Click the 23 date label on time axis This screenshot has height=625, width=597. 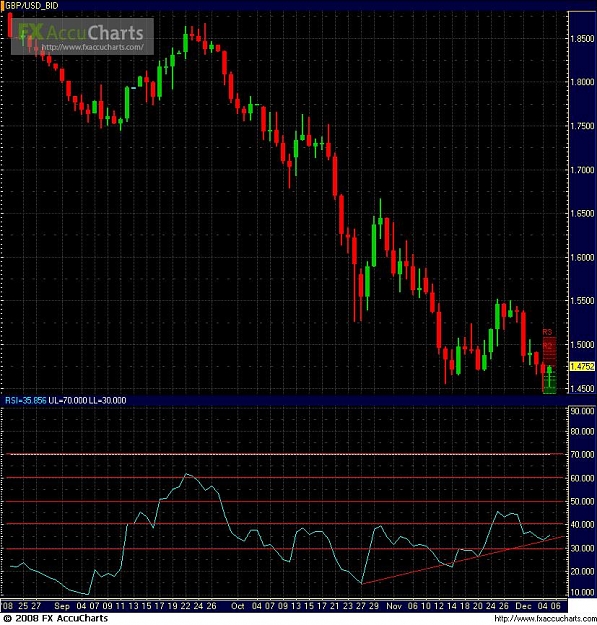pos(348,606)
